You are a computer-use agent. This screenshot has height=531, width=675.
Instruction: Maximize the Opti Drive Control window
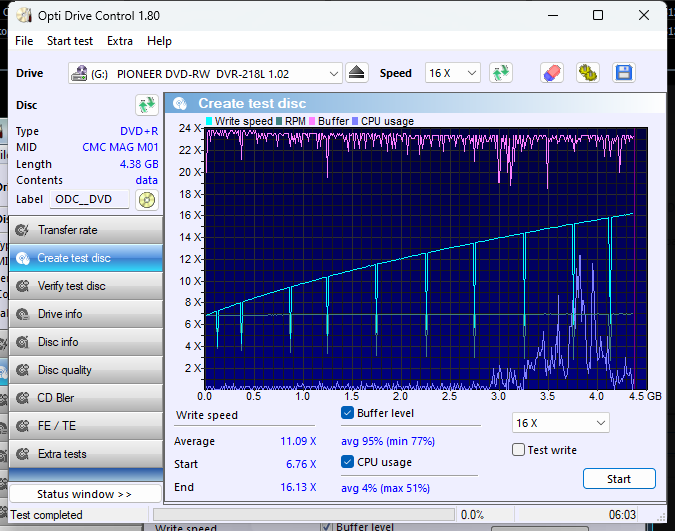pos(598,16)
